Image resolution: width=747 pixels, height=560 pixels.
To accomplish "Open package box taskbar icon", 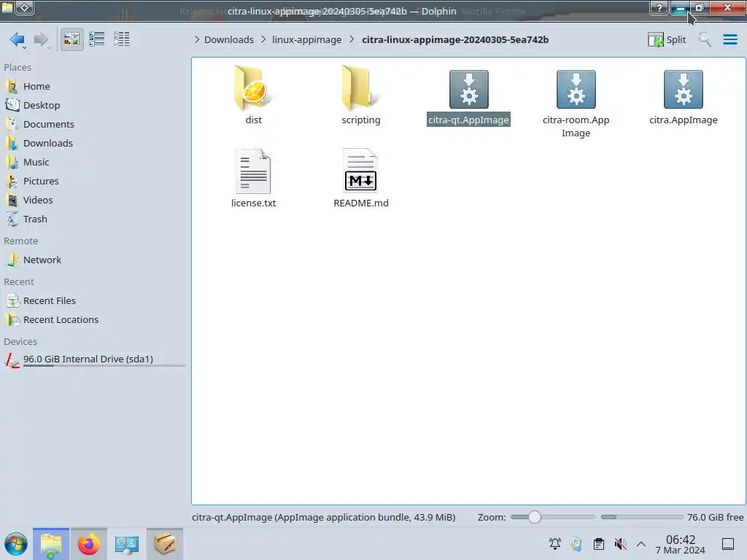I will pos(164,544).
